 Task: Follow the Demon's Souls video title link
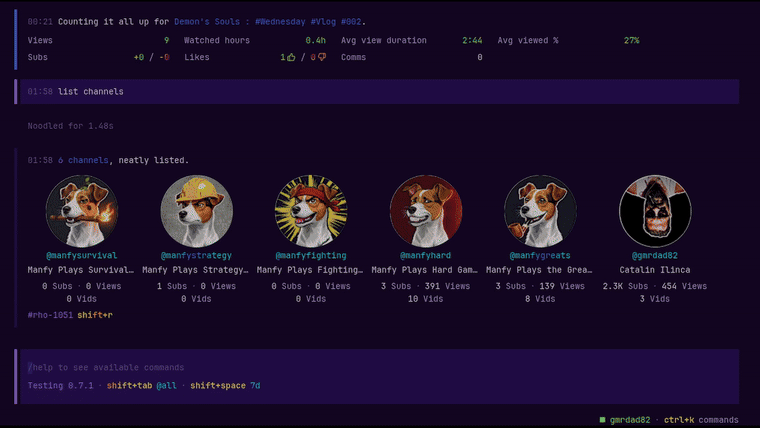(x=268, y=22)
